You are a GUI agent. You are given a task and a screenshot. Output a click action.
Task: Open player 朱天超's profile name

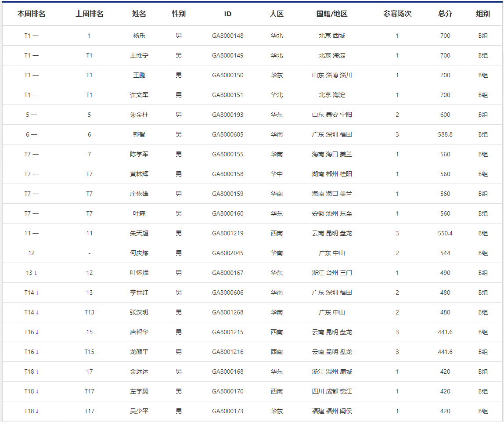coord(139,233)
